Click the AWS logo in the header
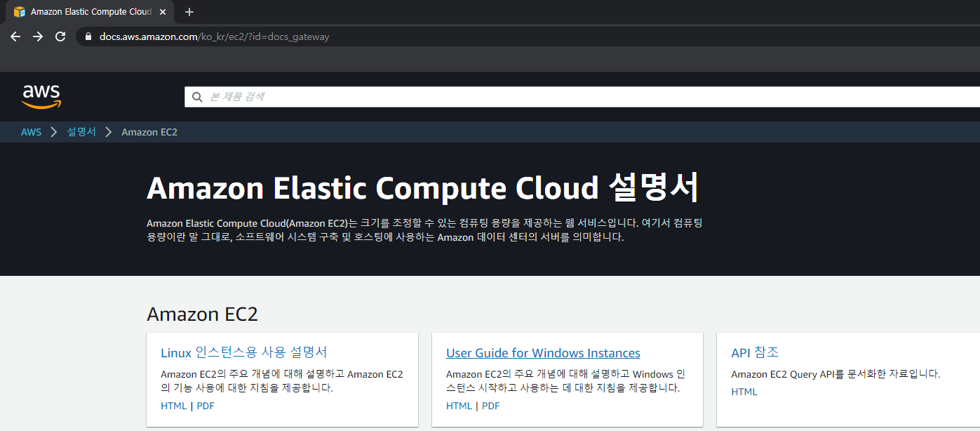 pos(41,97)
